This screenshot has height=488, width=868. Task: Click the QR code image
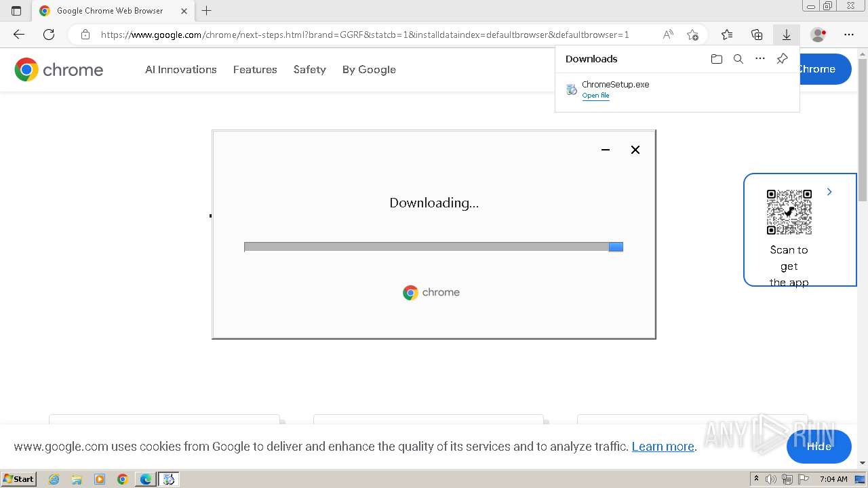[x=789, y=212]
